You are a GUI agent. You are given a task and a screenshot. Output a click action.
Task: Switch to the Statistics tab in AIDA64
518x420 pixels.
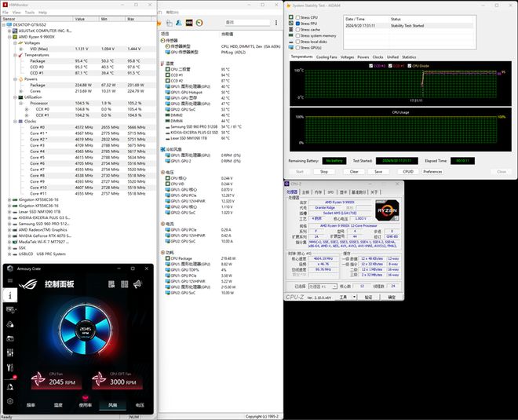(409, 57)
